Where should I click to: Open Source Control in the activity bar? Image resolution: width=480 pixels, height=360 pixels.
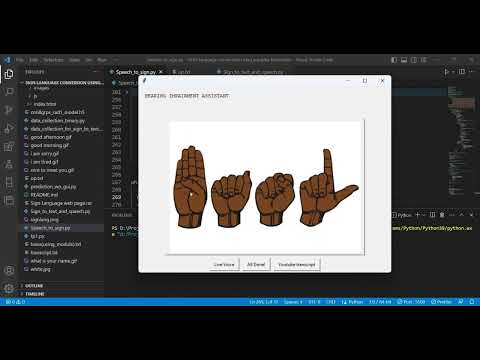(9, 110)
